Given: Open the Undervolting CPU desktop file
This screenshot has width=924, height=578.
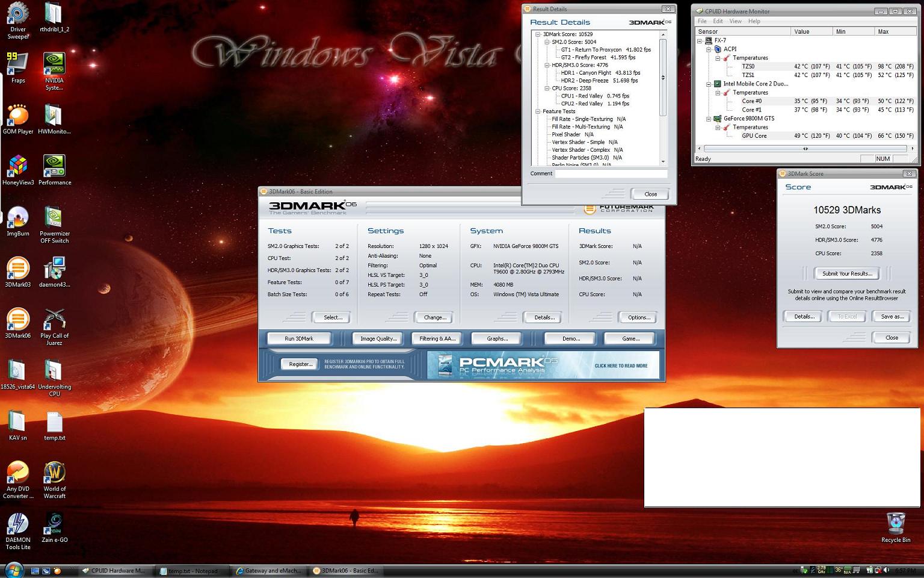Looking at the screenshot, I should click(x=54, y=378).
